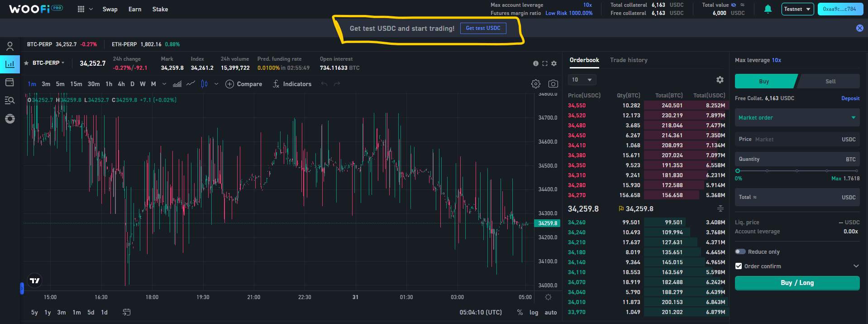Favorite BTC-PERP with the star icon
The image size is (868, 324).
26,63
